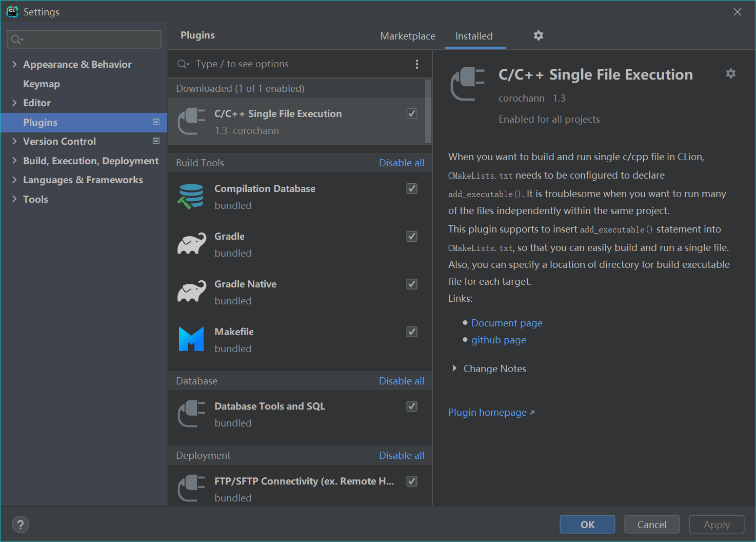This screenshot has width=756, height=542.
Task: Disable the Gradle Native plugin checkbox
Action: point(412,284)
